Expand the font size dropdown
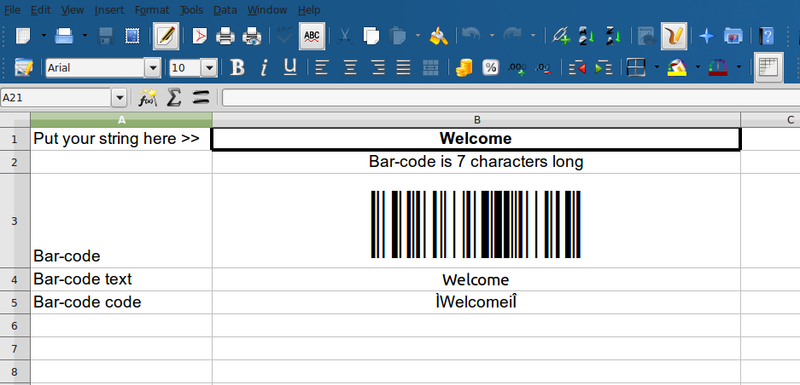 click(209, 68)
